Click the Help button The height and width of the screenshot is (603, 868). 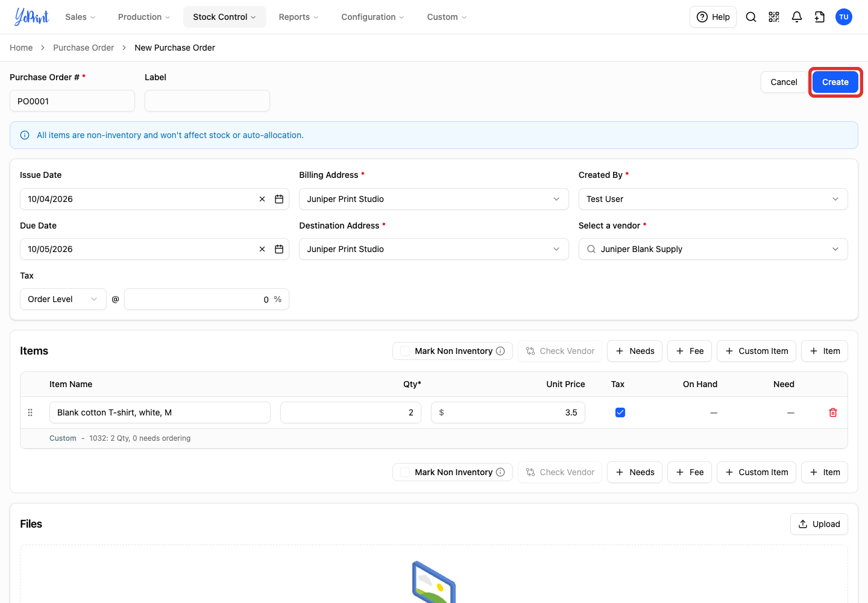pyautogui.click(x=713, y=17)
